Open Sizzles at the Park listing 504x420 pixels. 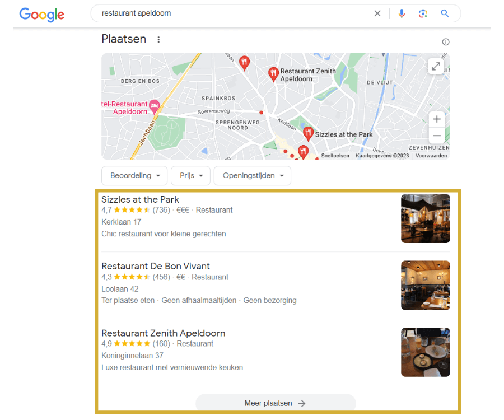140,199
